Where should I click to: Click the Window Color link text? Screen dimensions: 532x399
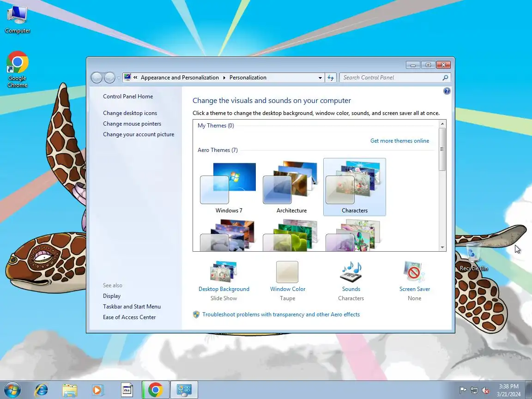pos(288,289)
